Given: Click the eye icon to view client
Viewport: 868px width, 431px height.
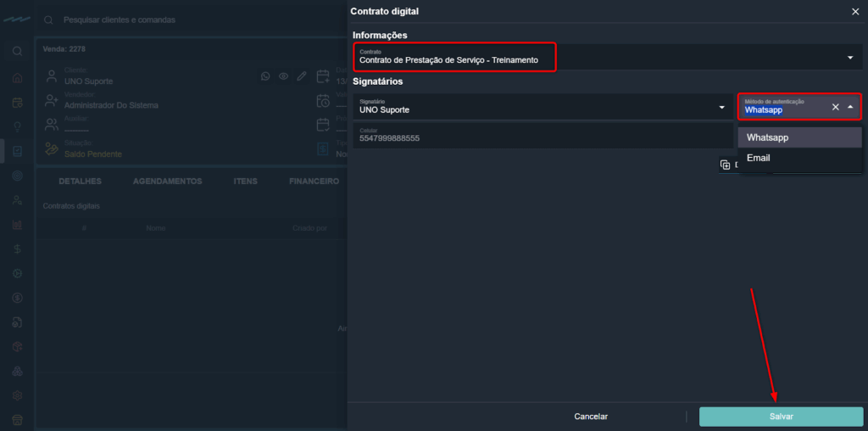Looking at the screenshot, I should (x=284, y=76).
